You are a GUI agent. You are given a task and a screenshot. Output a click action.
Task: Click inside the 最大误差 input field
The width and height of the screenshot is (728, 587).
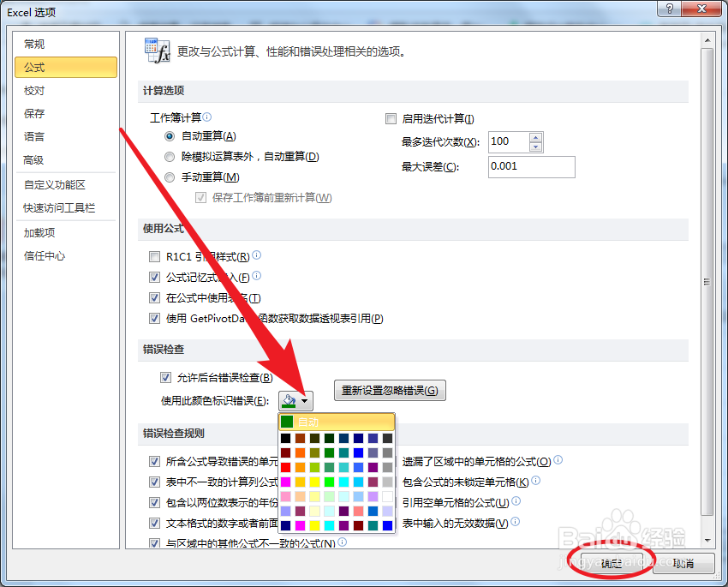point(531,167)
